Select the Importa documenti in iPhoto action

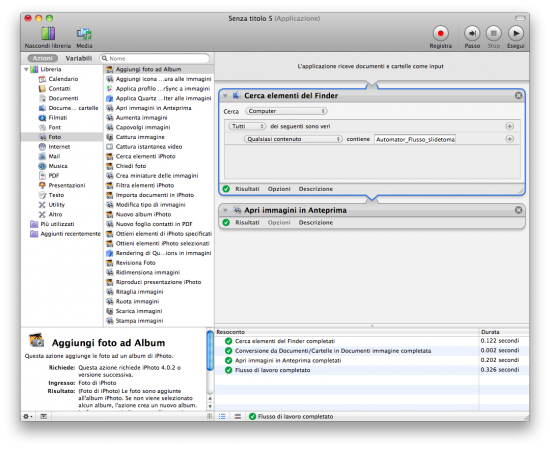point(155,195)
